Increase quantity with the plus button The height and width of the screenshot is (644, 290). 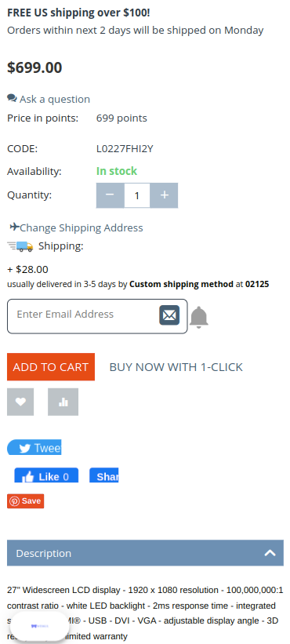(x=164, y=195)
